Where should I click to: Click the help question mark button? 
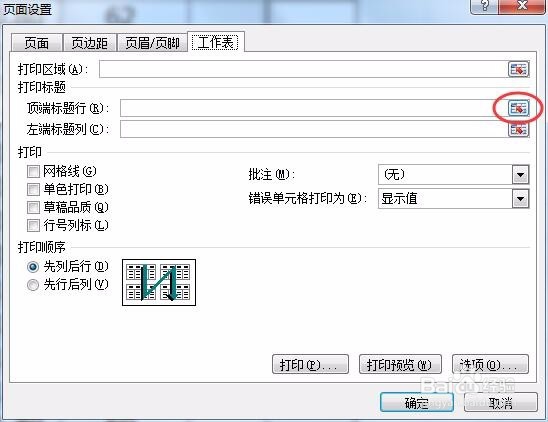484,6
